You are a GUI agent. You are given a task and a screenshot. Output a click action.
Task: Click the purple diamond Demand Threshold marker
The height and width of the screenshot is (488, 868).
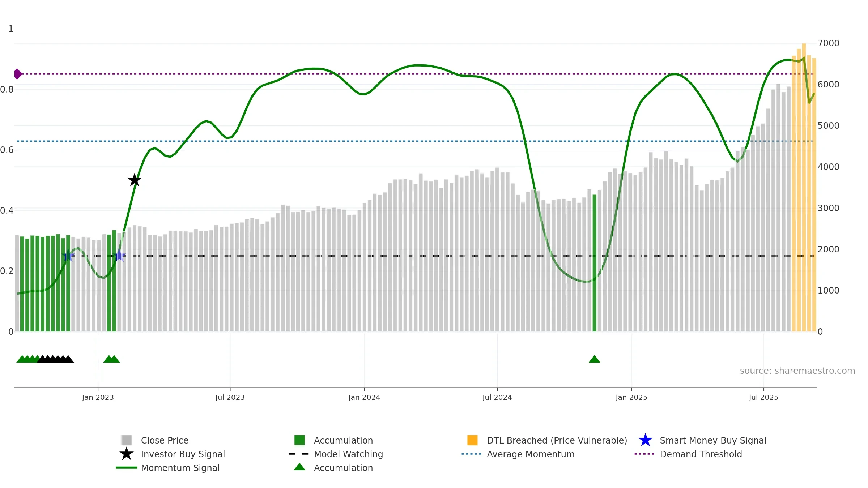click(18, 74)
